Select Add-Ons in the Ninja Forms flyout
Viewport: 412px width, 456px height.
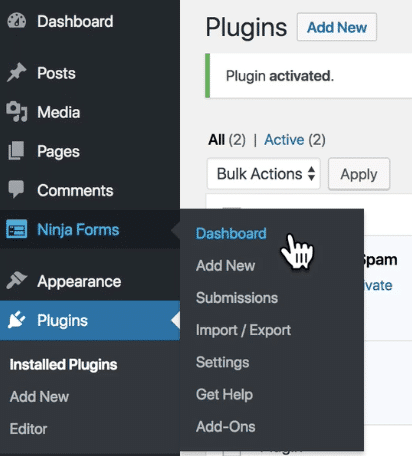pos(226,427)
